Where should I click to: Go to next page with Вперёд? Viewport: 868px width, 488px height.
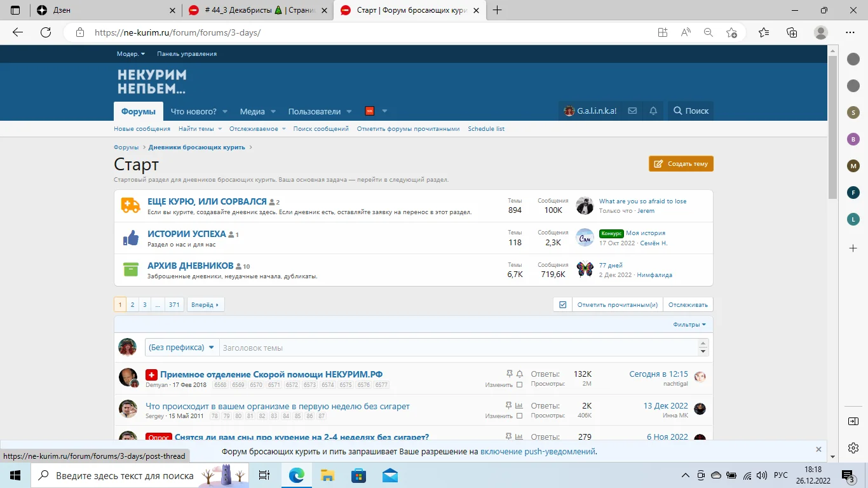[x=205, y=305]
